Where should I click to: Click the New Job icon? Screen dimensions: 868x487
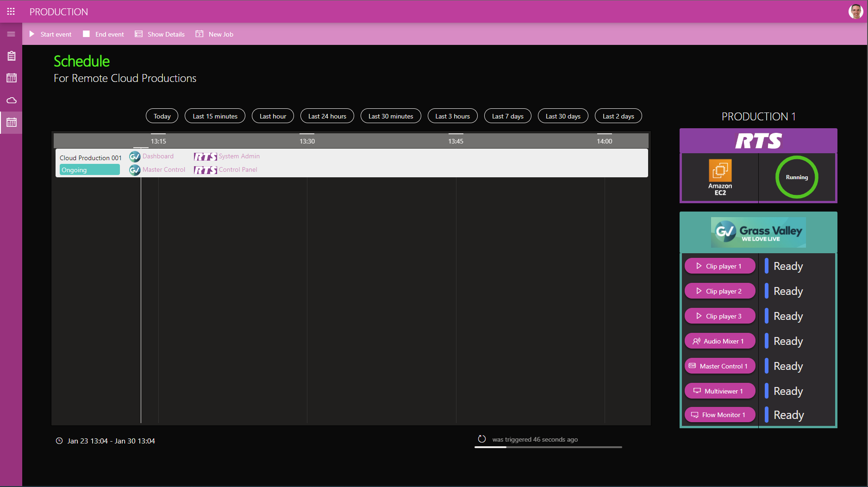pyautogui.click(x=200, y=34)
